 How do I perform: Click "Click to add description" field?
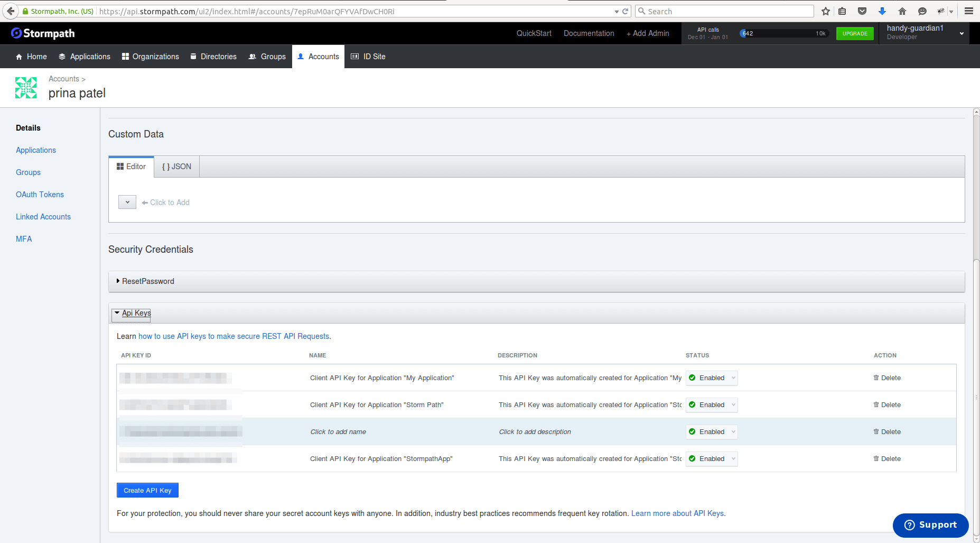coord(535,431)
